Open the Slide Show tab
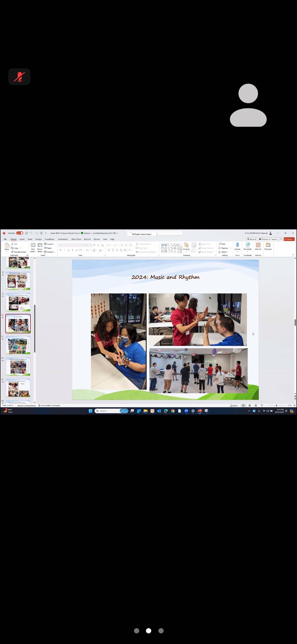Viewport: 297px width, 644px height. (x=76, y=239)
